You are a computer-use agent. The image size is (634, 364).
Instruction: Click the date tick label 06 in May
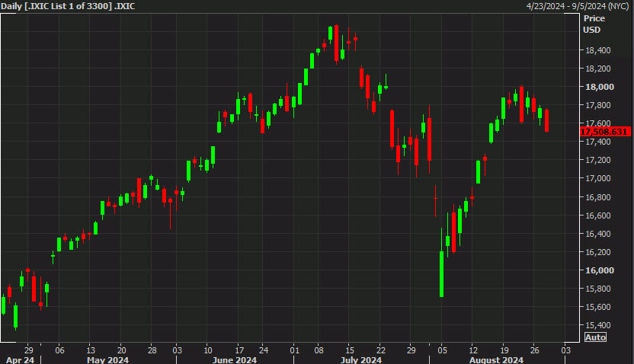coord(59,350)
